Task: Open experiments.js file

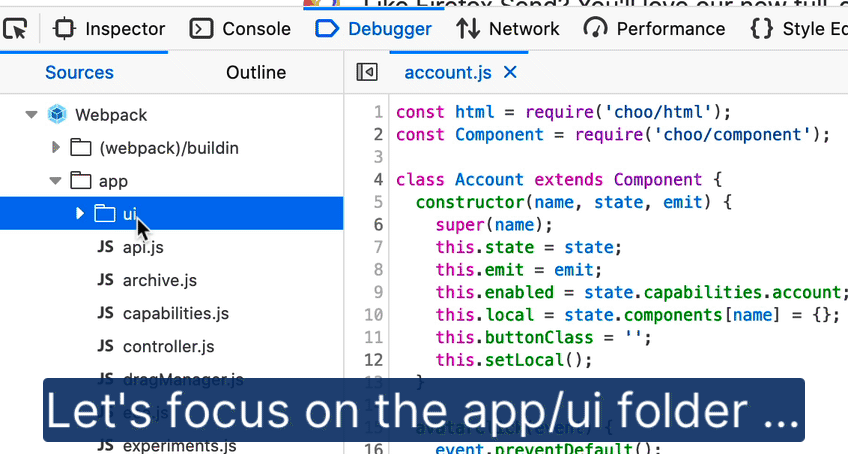Action: pos(179,446)
